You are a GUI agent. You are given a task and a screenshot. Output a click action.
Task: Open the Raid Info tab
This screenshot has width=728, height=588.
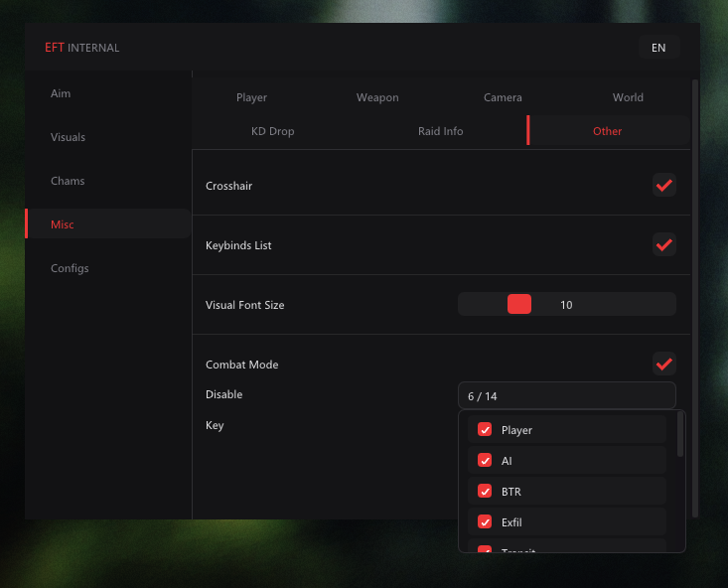[441, 131]
